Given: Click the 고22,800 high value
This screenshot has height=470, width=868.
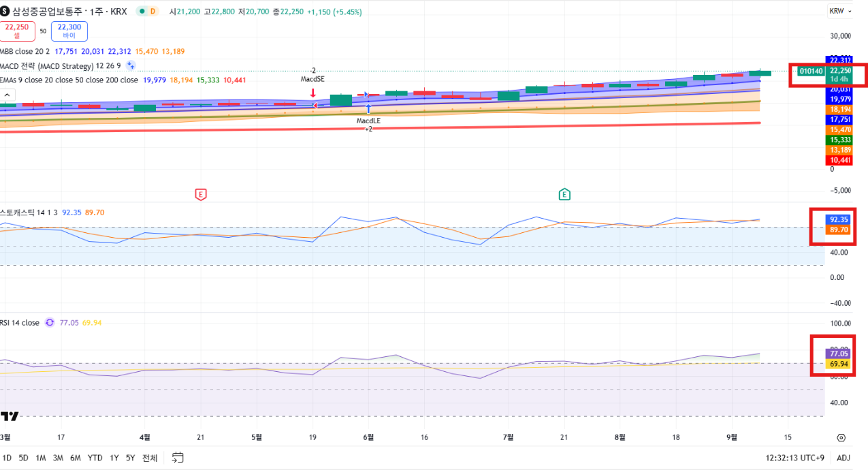Looking at the screenshot, I should point(219,12).
